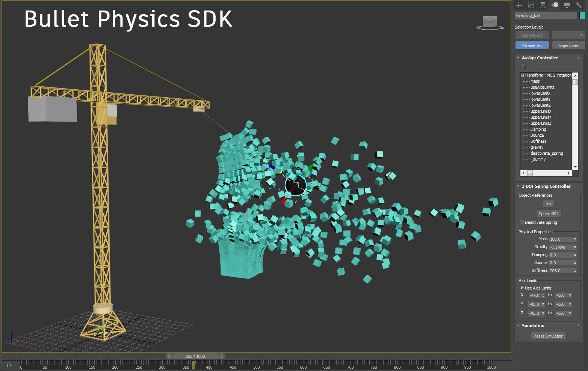This screenshot has height=371, width=588.
Task: Switch to the Parameters tab
Action: (532, 45)
